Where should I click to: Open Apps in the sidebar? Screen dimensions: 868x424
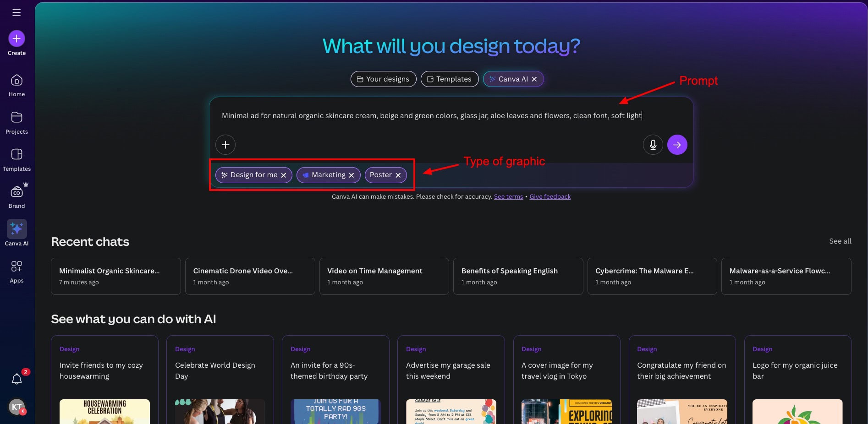(x=16, y=272)
